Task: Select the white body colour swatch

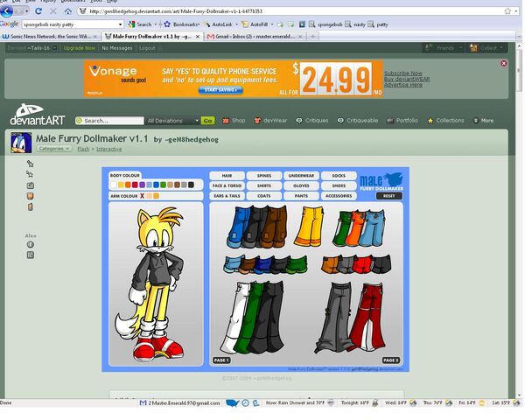Action: pyautogui.click(x=114, y=185)
